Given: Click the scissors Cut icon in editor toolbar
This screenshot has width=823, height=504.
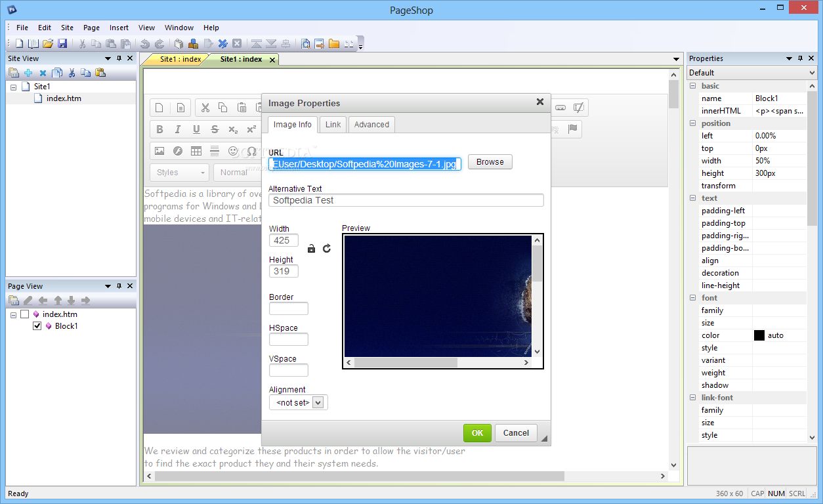Looking at the screenshot, I should (x=205, y=108).
